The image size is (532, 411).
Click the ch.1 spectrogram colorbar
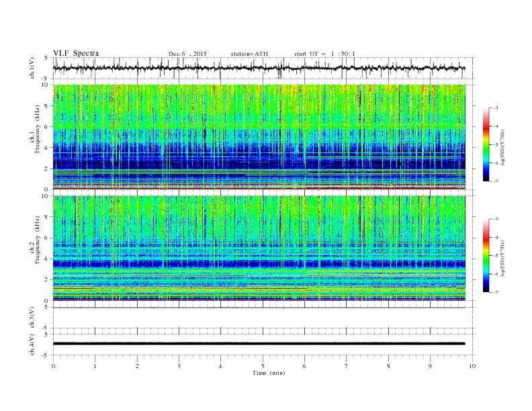pos(486,145)
